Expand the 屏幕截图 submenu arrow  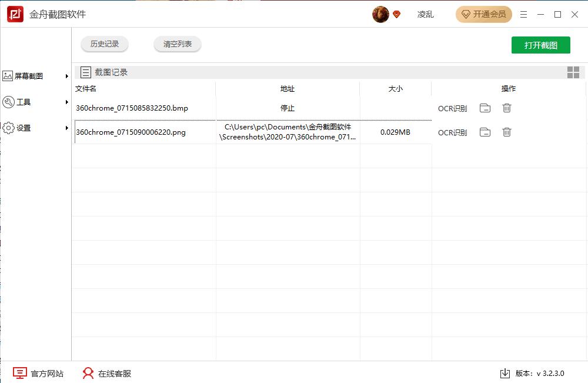[x=67, y=76]
